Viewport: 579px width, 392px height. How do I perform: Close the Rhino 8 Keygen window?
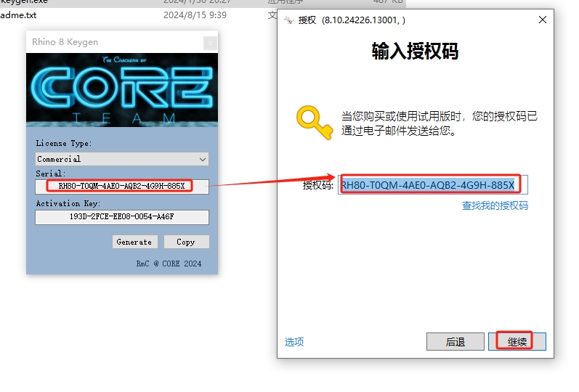point(209,42)
